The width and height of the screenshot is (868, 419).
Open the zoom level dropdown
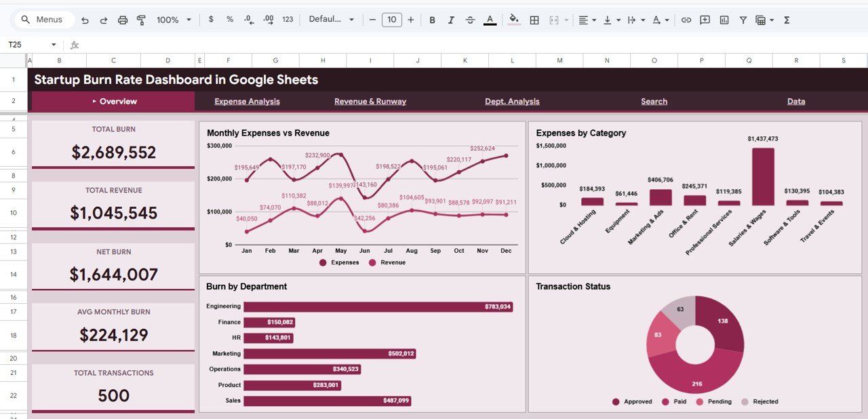coord(173,20)
